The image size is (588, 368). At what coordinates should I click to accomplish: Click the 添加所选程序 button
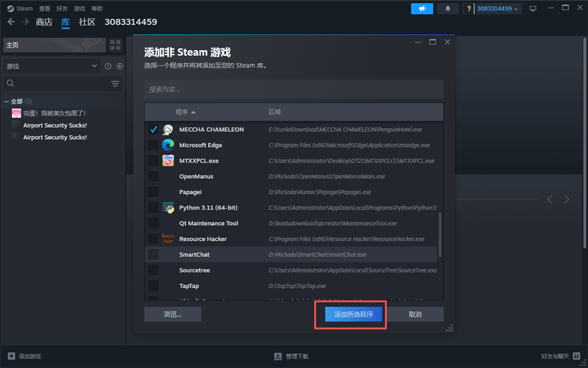tap(353, 314)
